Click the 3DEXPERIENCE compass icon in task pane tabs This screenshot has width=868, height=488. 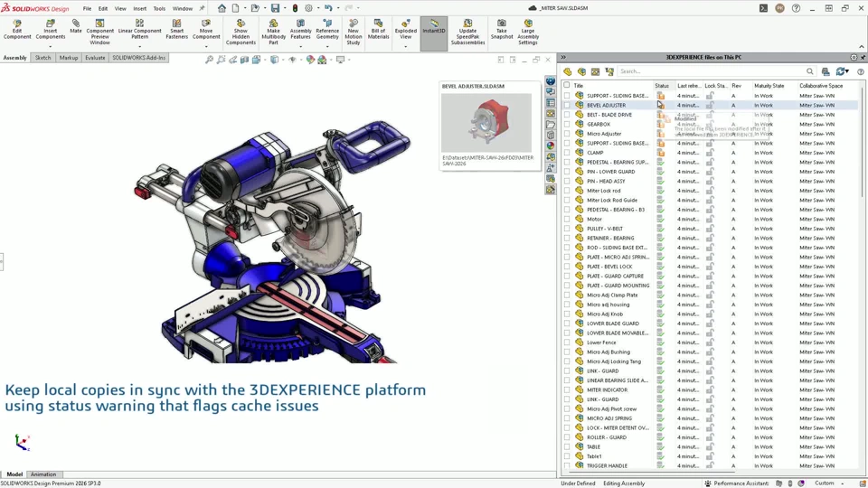(551, 81)
